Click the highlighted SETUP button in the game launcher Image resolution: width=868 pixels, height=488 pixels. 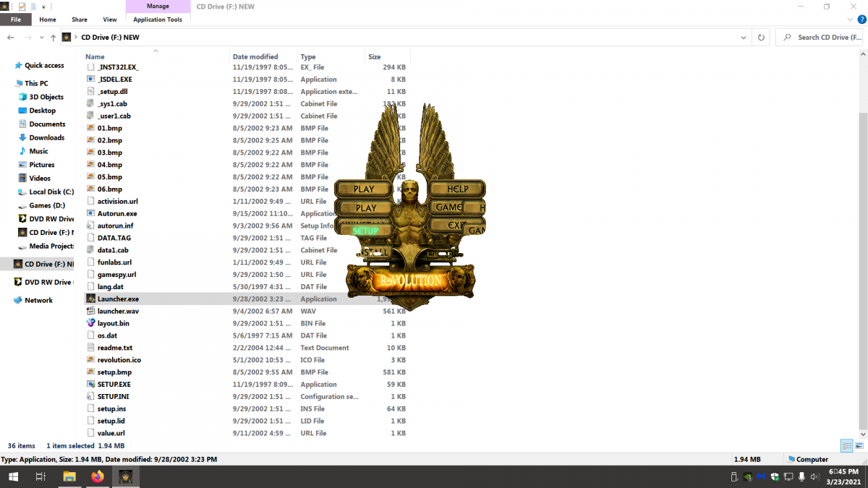365,231
